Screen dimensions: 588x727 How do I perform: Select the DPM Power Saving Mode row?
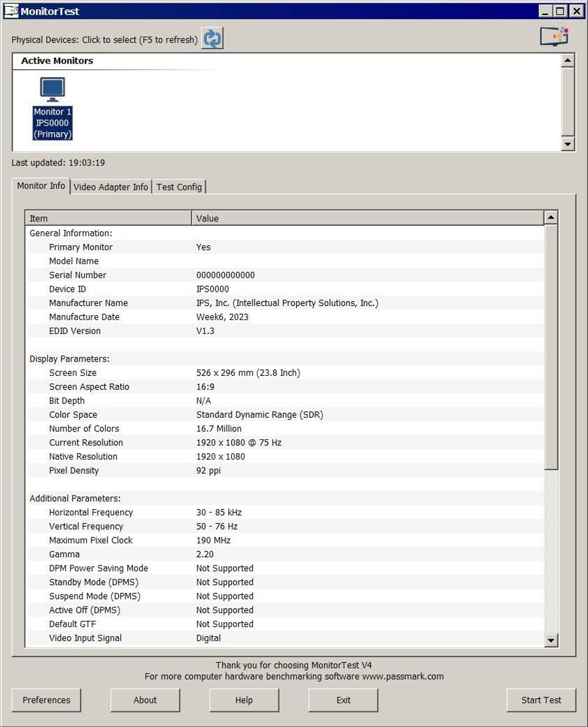(x=286, y=568)
